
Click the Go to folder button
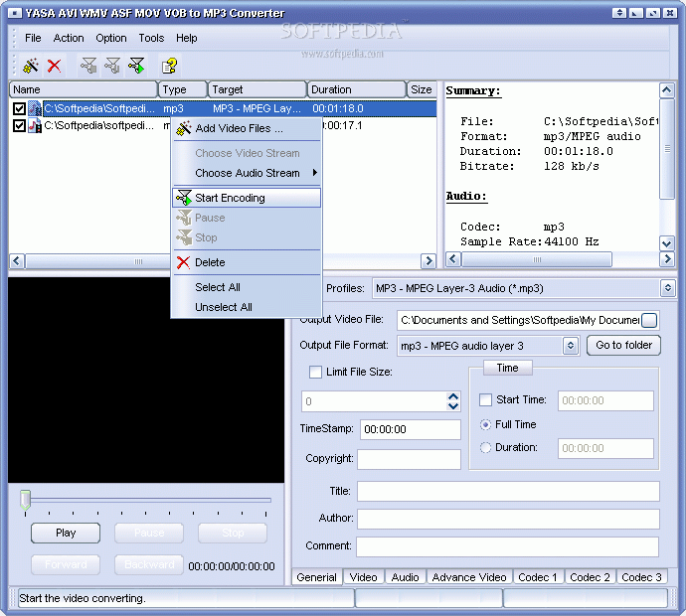tap(624, 346)
